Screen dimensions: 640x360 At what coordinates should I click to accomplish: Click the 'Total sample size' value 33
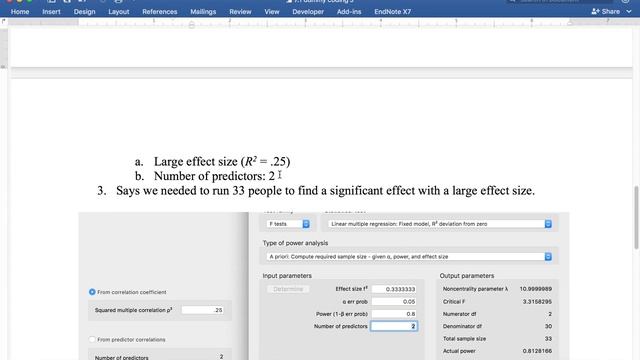(x=548, y=338)
